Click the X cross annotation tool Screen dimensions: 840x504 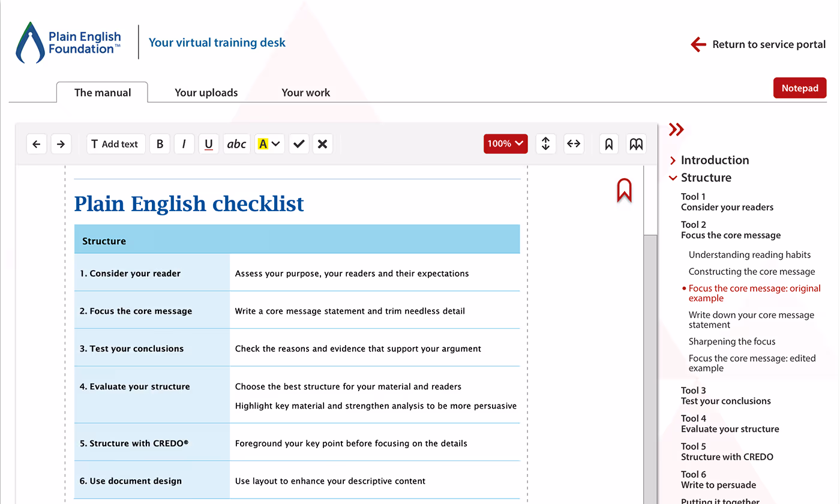pos(323,144)
